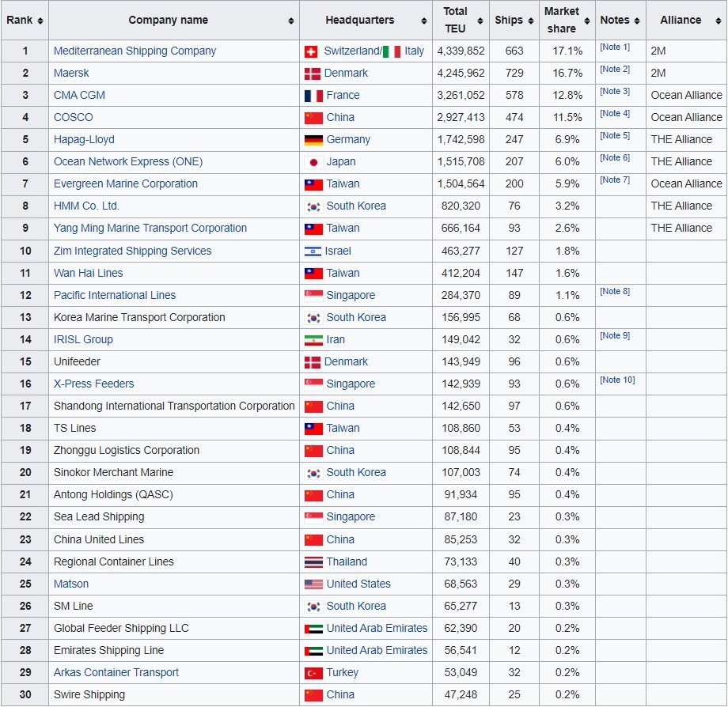Click the Matson company link
Viewport: 728px width, 707px height.
click(71, 584)
